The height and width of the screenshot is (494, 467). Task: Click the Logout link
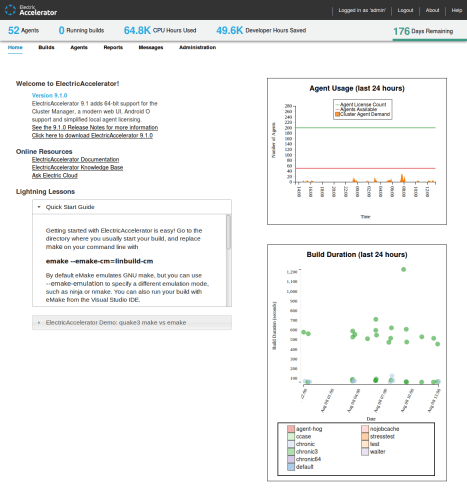405,10
